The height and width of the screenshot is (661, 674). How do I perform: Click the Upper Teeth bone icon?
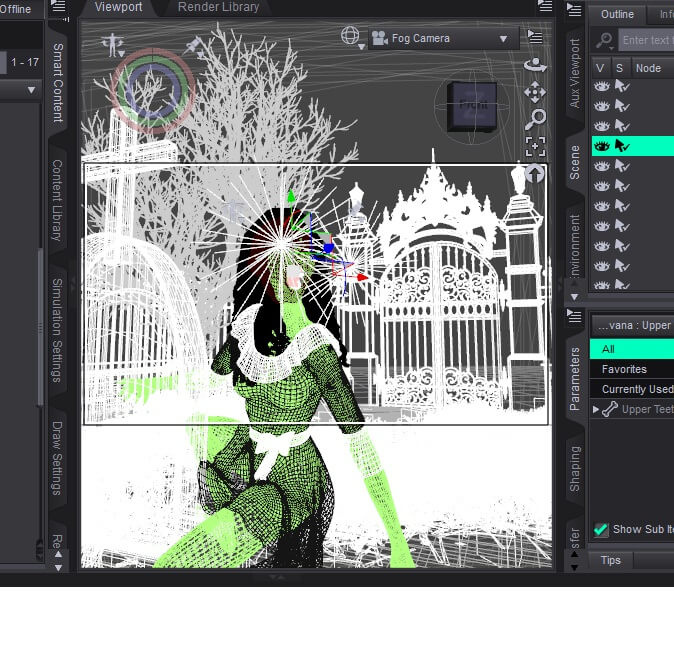coord(610,409)
